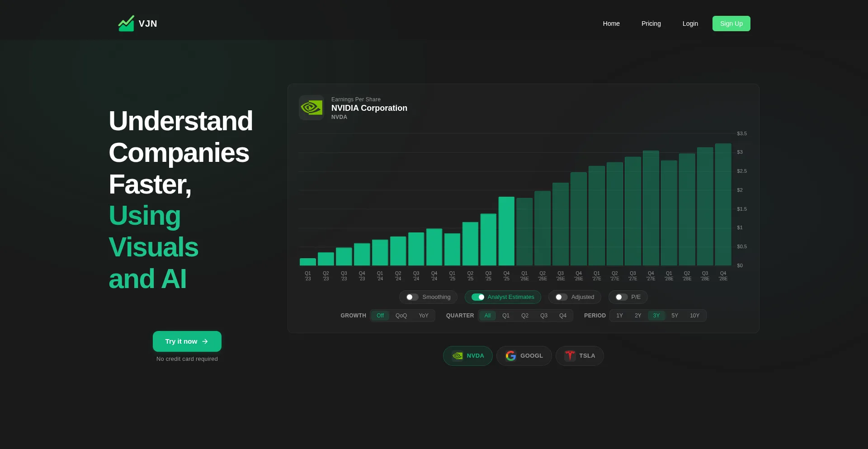Click the QUARTER label
Screen dimensions: 868x449
tap(460, 316)
